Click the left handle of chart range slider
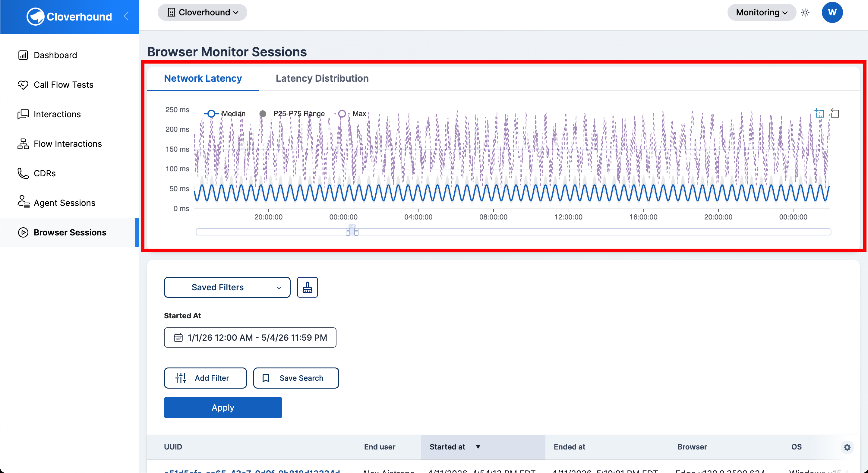The height and width of the screenshot is (473, 868). [x=348, y=232]
